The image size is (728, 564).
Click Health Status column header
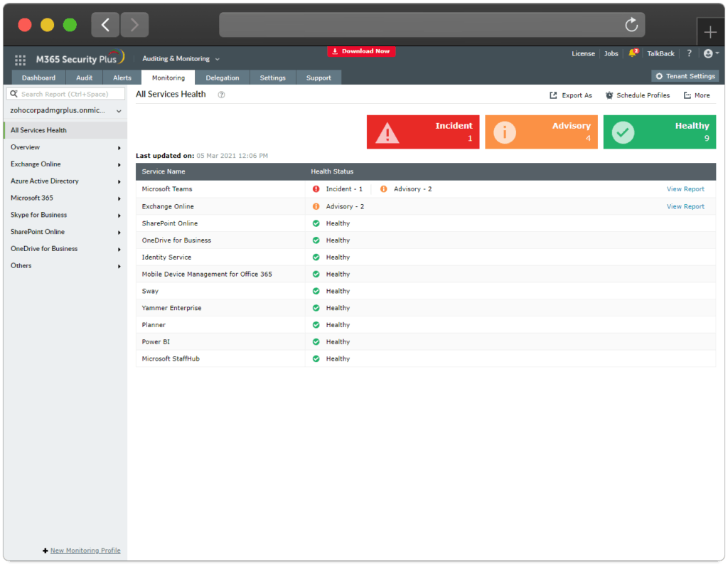(332, 171)
